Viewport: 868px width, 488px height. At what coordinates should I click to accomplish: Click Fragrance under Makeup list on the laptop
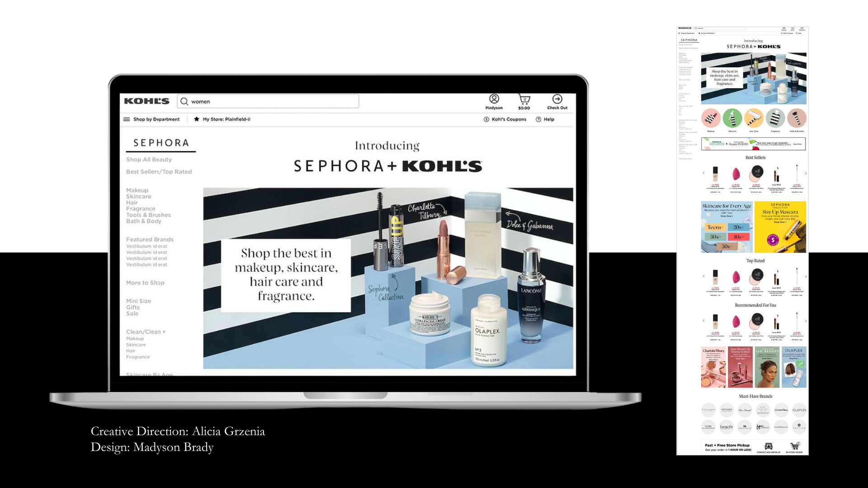(x=141, y=209)
